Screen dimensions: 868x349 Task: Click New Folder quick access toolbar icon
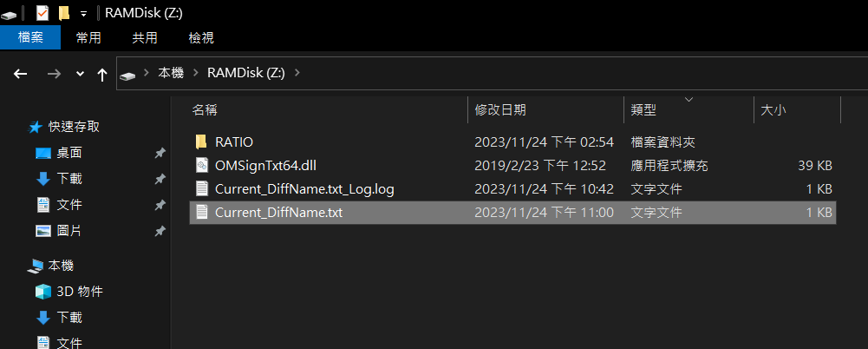click(64, 13)
